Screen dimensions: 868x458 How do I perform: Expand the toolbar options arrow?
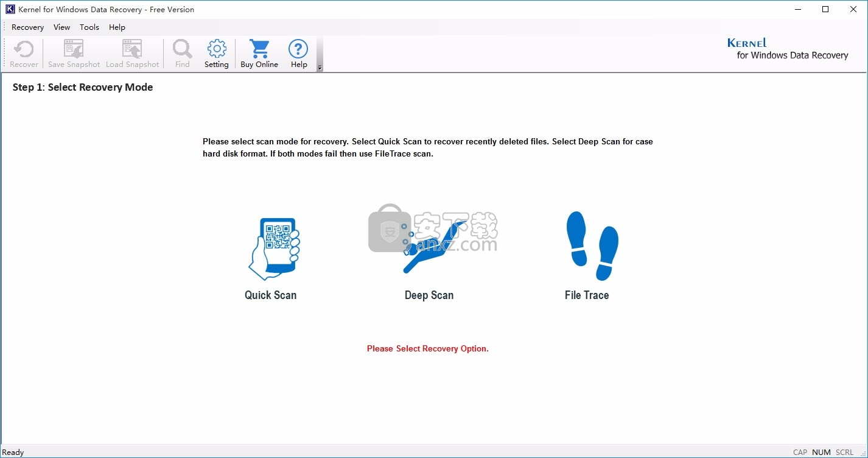tap(320, 68)
